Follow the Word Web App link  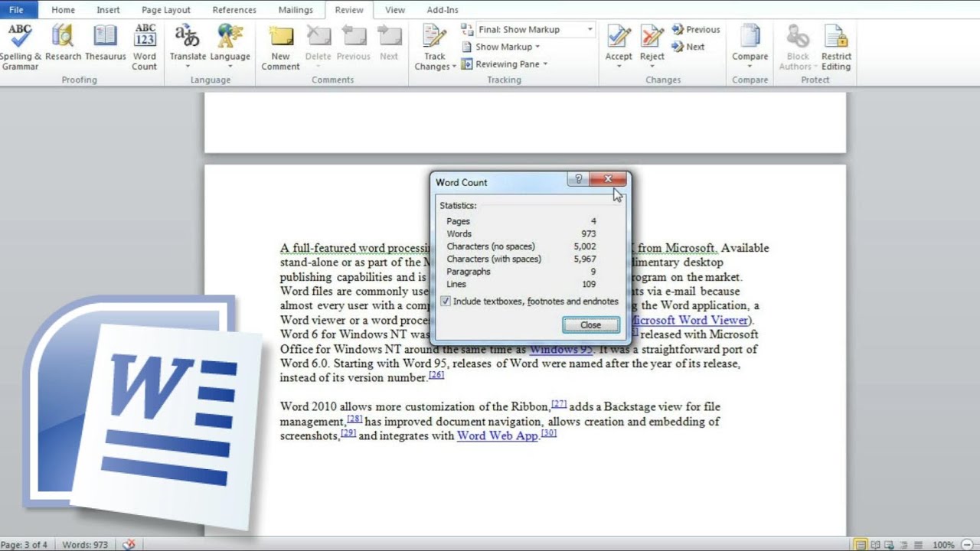(497, 435)
